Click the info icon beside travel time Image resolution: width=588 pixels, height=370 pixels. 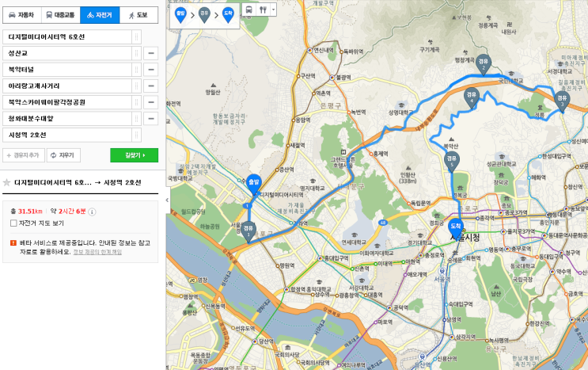click(x=92, y=212)
